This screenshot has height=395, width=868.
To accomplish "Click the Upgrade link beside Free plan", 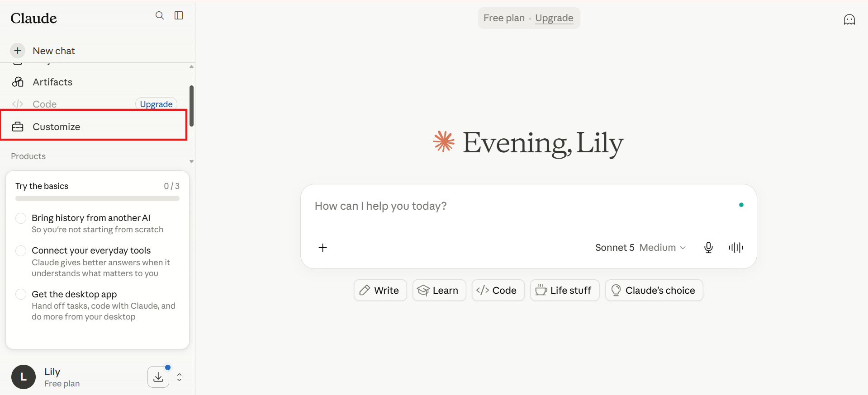I will click(x=554, y=18).
